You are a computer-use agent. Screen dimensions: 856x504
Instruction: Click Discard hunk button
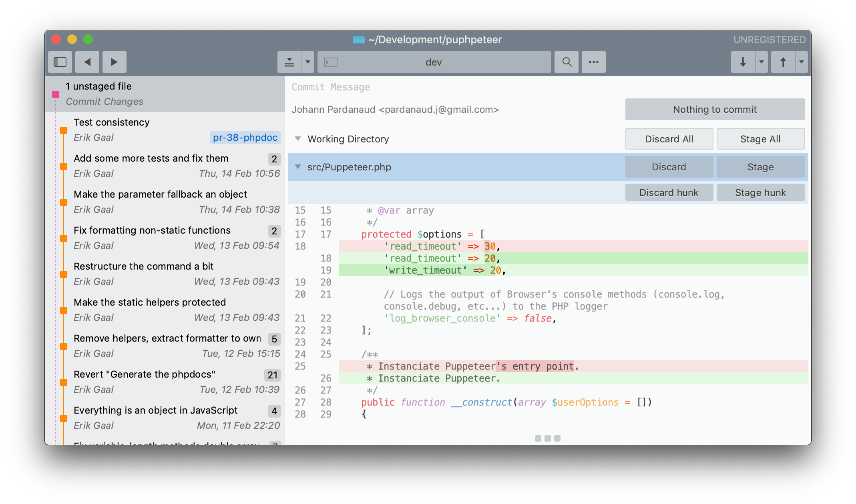(x=669, y=192)
